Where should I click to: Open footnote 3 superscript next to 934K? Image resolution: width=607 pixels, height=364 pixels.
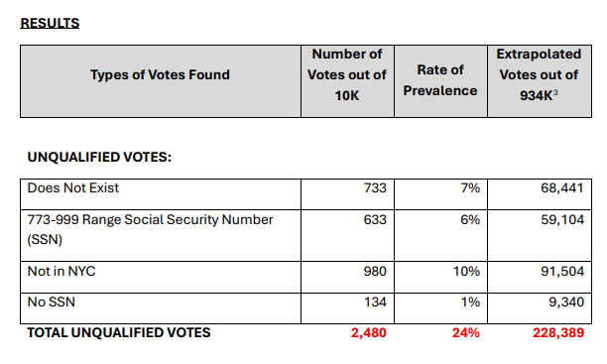pyautogui.click(x=555, y=93)
